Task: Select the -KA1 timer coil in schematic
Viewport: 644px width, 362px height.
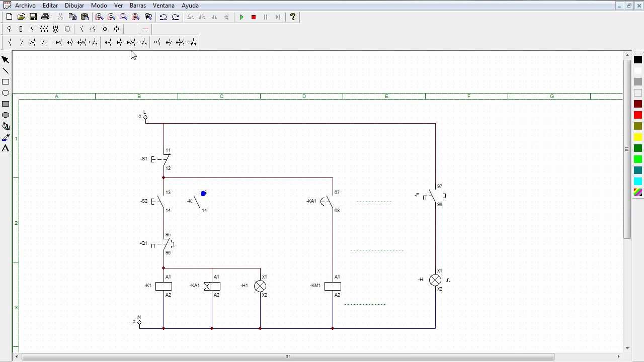Action: (x=212, y=286)
